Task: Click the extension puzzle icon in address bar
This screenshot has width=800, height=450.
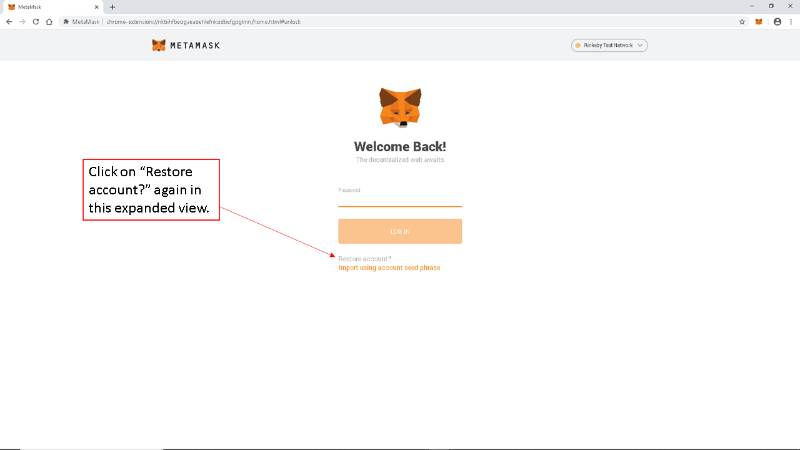Action: tap(66, 22)
